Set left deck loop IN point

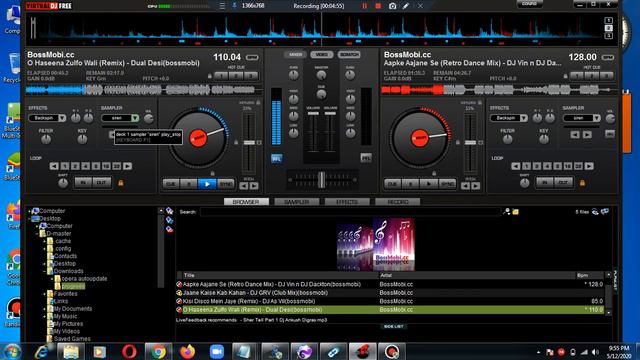tap(83, 182)
